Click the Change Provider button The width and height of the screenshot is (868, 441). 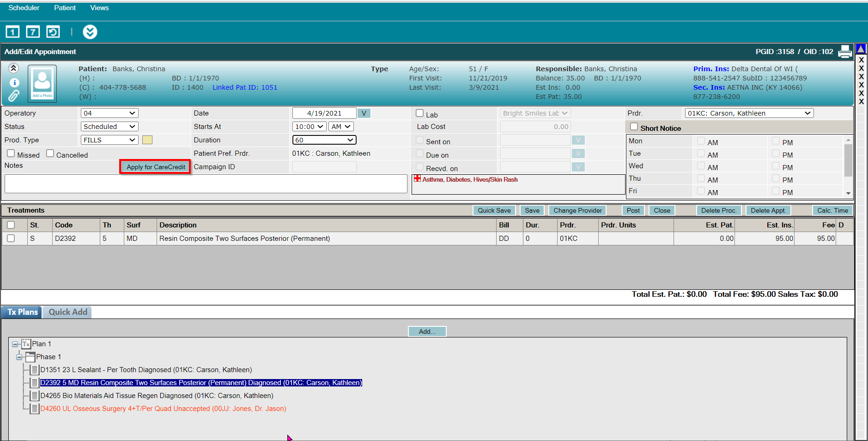[577, 210]
